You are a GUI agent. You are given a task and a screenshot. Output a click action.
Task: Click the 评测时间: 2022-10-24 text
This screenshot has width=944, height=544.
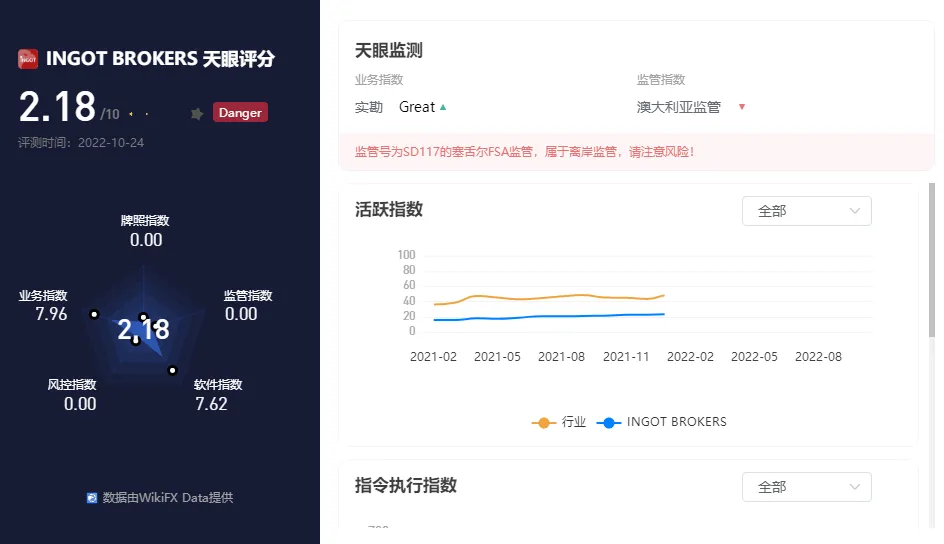click(81, 143)
